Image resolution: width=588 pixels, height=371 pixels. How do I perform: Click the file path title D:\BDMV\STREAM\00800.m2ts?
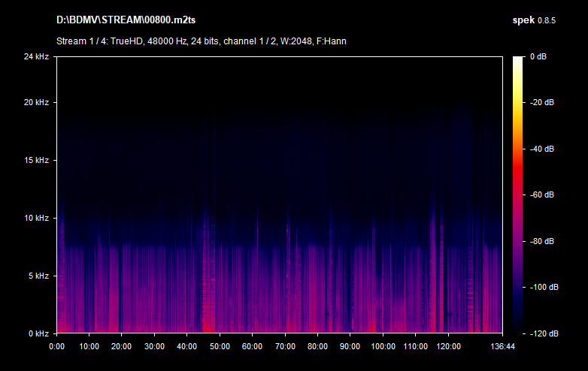(x=119, y=20)
